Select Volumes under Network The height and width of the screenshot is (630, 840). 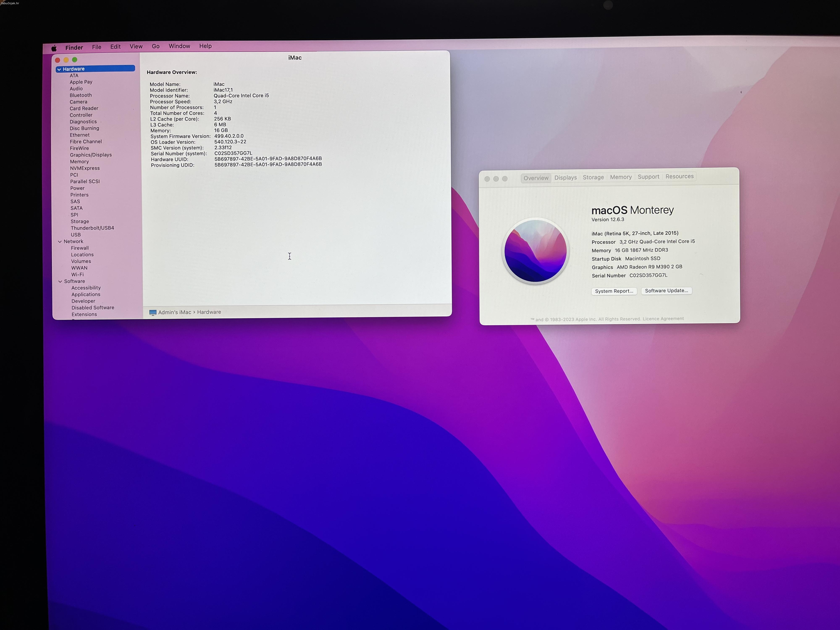(x=81, y=261)
